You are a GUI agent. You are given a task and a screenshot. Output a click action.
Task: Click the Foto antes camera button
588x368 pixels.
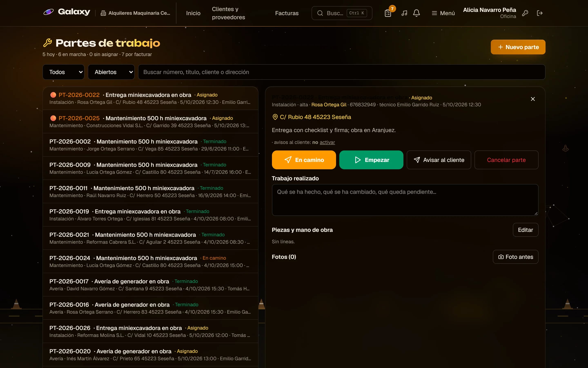point(516,257)
